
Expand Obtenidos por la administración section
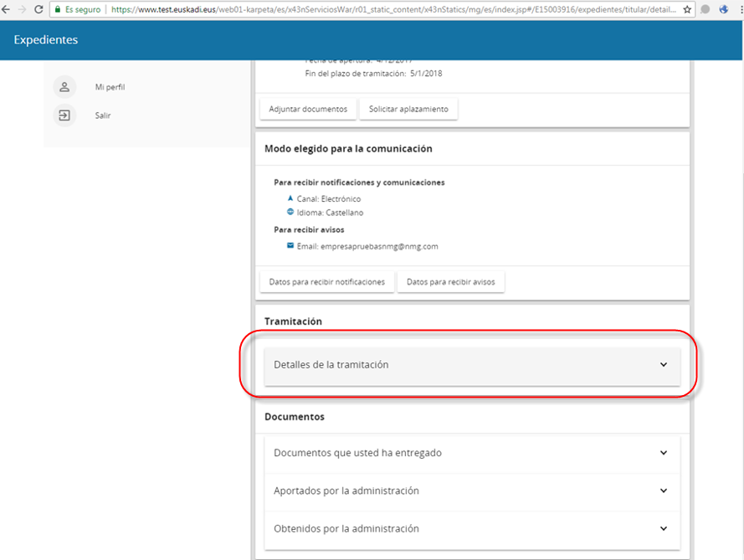tap(664, 528)
